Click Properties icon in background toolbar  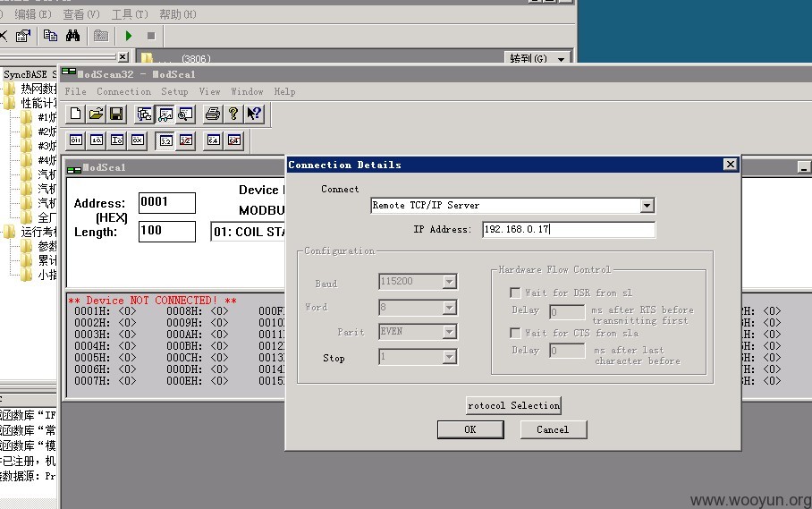pyautogui.click(x=23, y=36)
